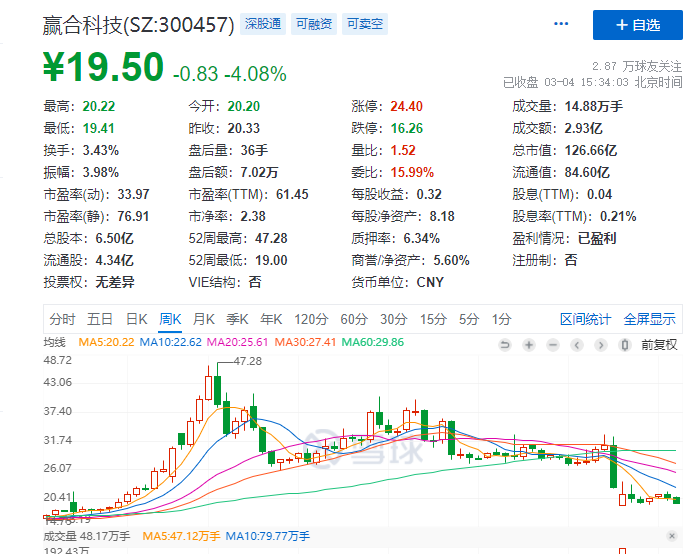
Task: Open the 区间统计 range statistics link
Action: (x=585, y=319)
